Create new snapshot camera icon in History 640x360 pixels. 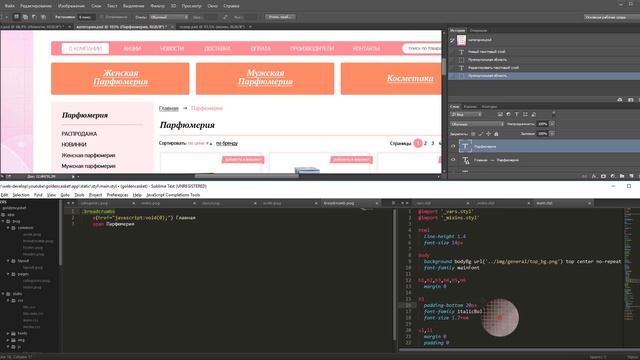[x=631, y=100]
